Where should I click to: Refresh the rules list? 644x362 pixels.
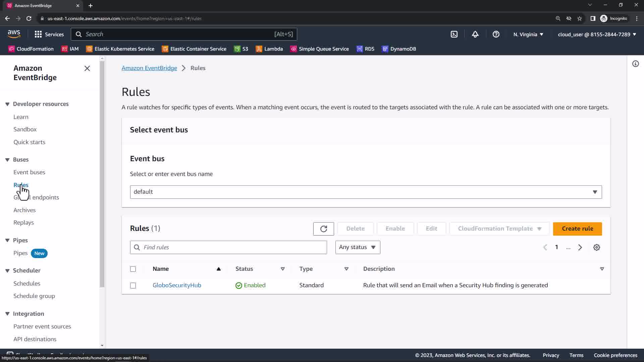(323, 229)
